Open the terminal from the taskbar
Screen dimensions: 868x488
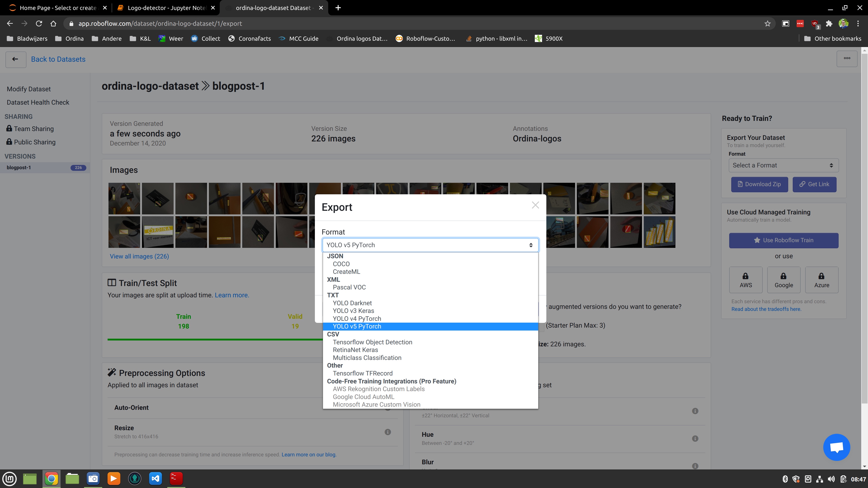176,479
